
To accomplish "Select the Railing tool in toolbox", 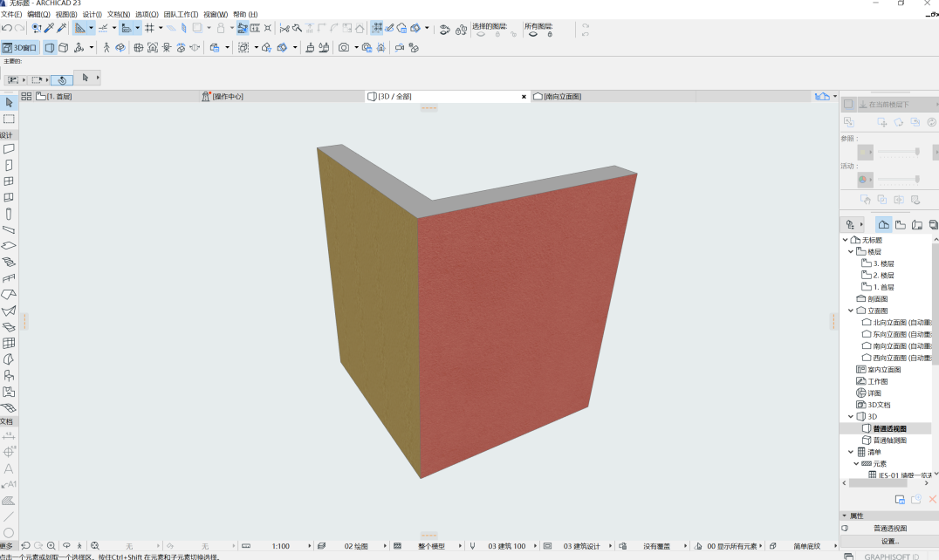I will click(9, 278).
